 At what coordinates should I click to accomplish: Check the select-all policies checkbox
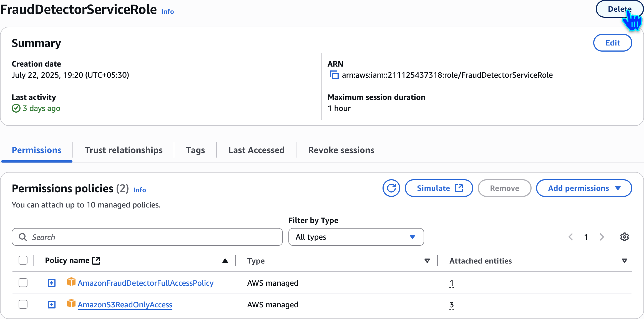click(23, 260)
